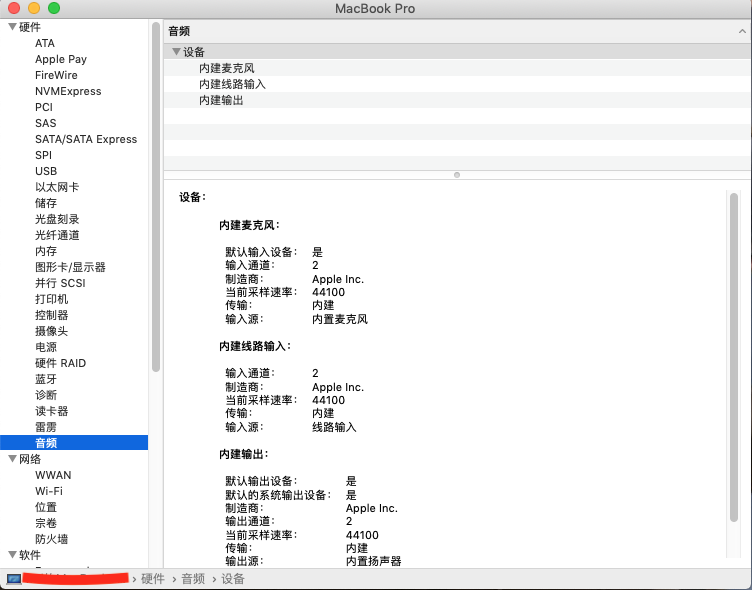Viewport: 752px width, 590px height.
Task: Show Wi-Fi information from the sidebar
Action: coord(49,491)
